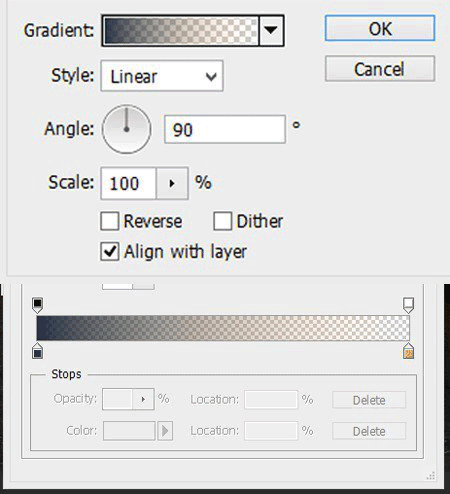Screen dimensions: 450x494
Task: Select the white opacity stop at right
Action: click(x=408, y=305)
